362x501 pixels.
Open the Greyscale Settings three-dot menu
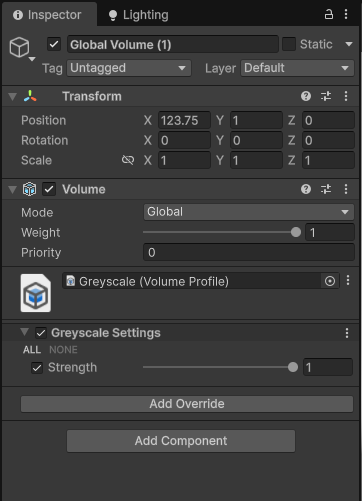(x=347, y=333)
